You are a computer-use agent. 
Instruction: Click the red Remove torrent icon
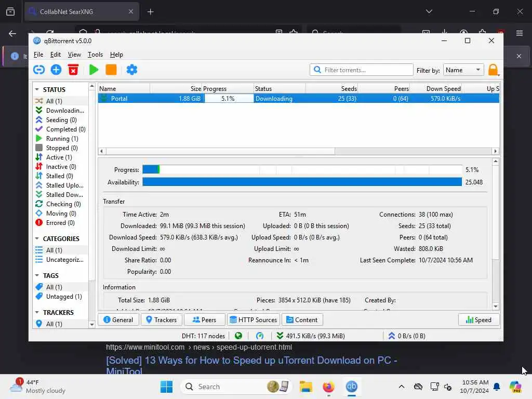click(x=73, y=70)
